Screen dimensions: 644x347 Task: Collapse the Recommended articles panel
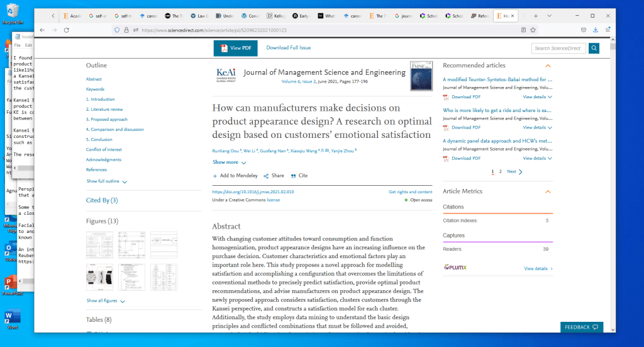(548, 65)
